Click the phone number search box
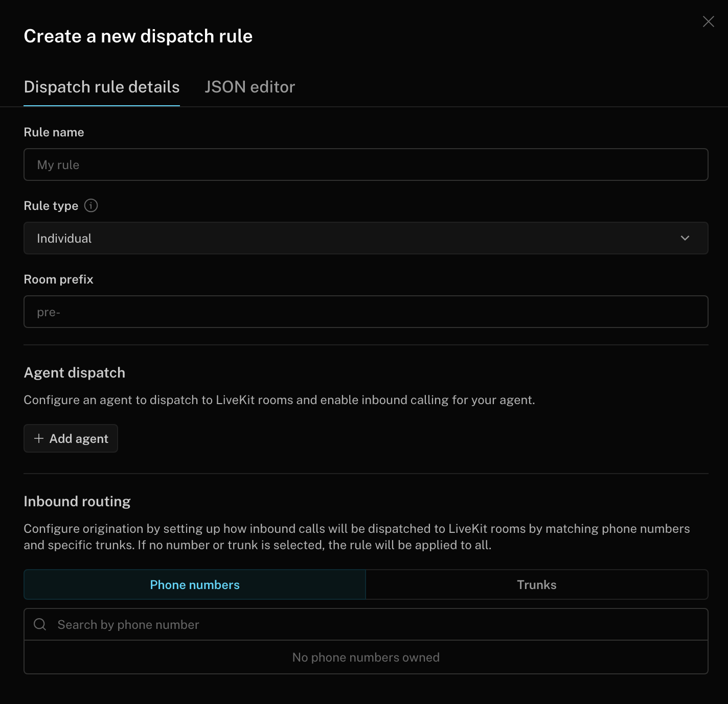The width and height of the screenshot is (728, 704). (366, 624)
